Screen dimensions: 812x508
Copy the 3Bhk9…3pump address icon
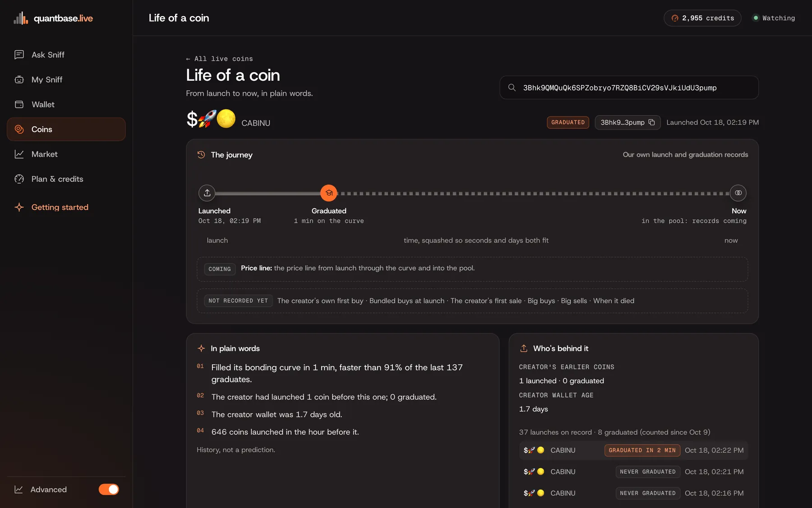(651, 122)
